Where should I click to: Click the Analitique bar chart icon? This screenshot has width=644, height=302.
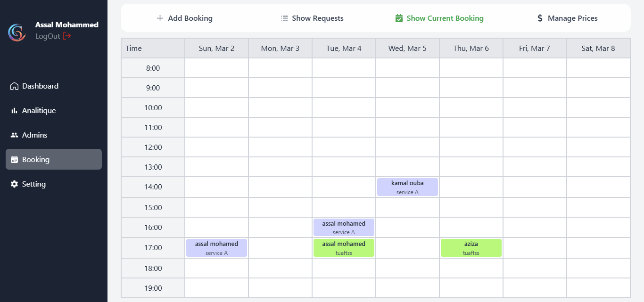pos(14,111)
